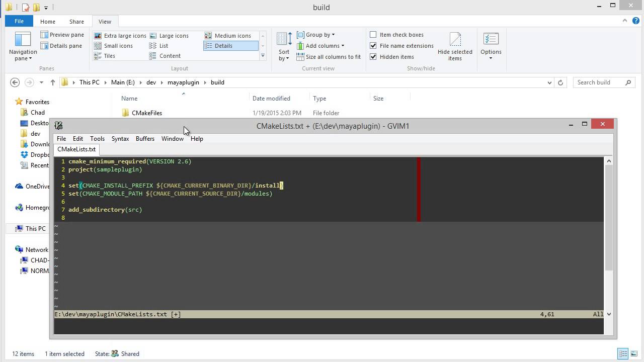This screenshot has height=362, width=644.
Task: Open the Navigation pane options
Action: (23, 47)
